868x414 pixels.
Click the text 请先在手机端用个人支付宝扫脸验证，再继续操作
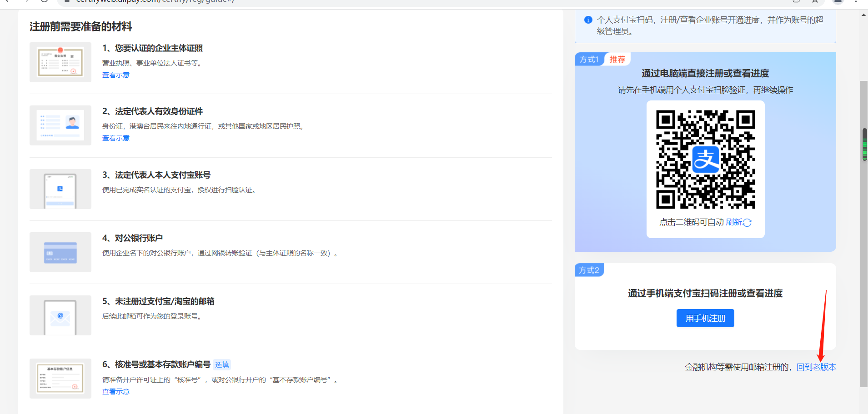pos(705,90)
